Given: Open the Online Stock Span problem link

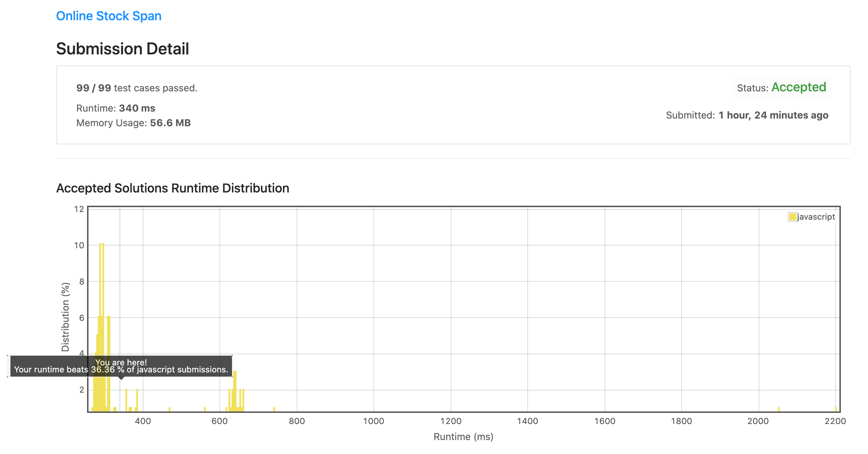Looking at the screenshot, I should pos(109,16).
